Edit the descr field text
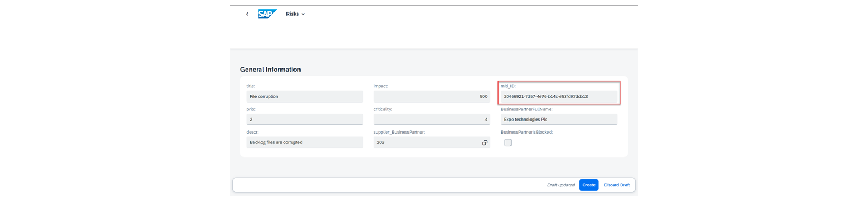The image size is (868, 201). click(305, 142)
